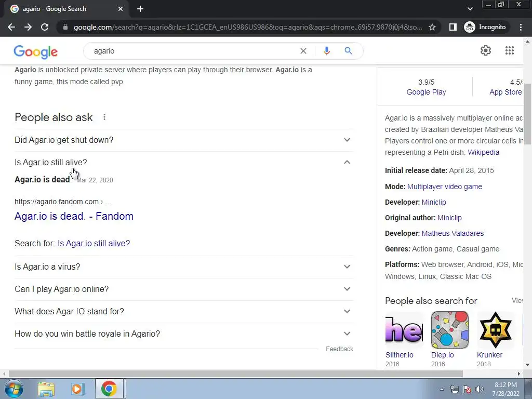Close the agario - Google Search tab
The height and width of the screenshot is (399, 532).
click(x=121, y=9)
